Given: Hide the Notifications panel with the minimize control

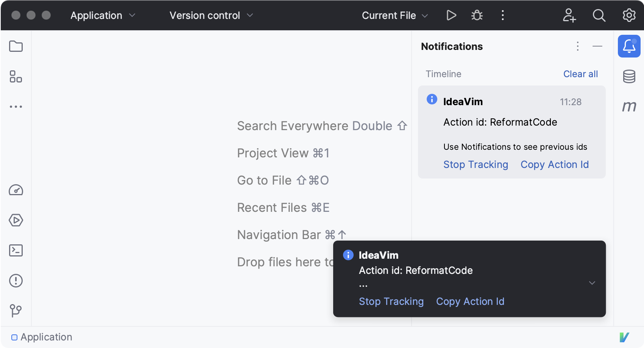Looking at the screenshot, I should pos(597,46).
